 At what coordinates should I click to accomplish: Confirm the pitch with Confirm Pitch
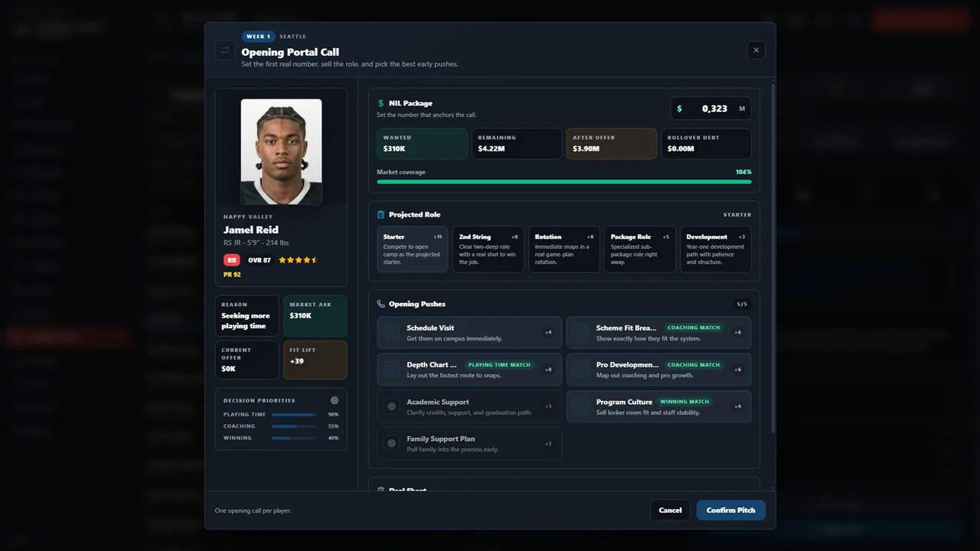[731, 510]
